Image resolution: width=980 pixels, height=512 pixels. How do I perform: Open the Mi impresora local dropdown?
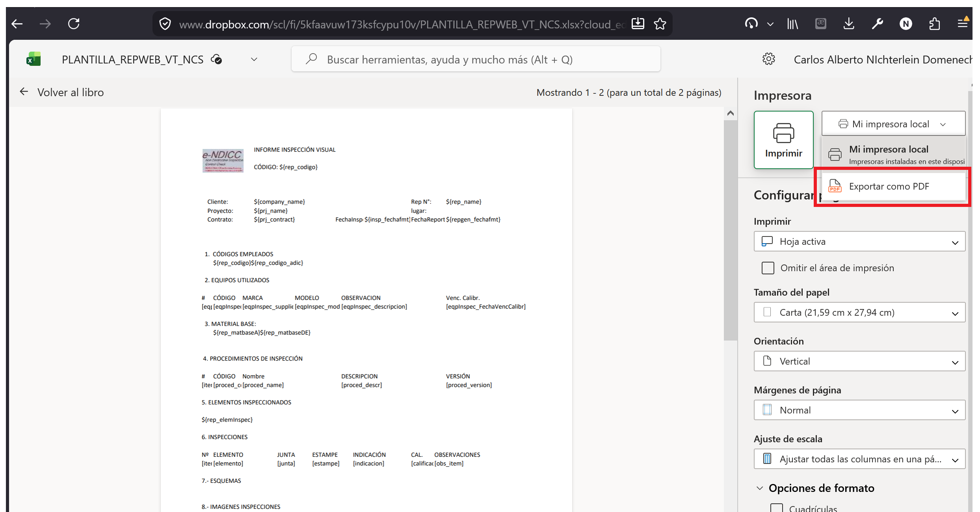[893, 124]
